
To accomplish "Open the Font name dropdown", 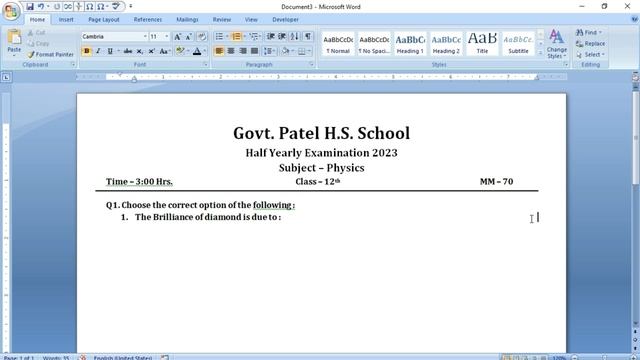I will [x=145, y=37].
